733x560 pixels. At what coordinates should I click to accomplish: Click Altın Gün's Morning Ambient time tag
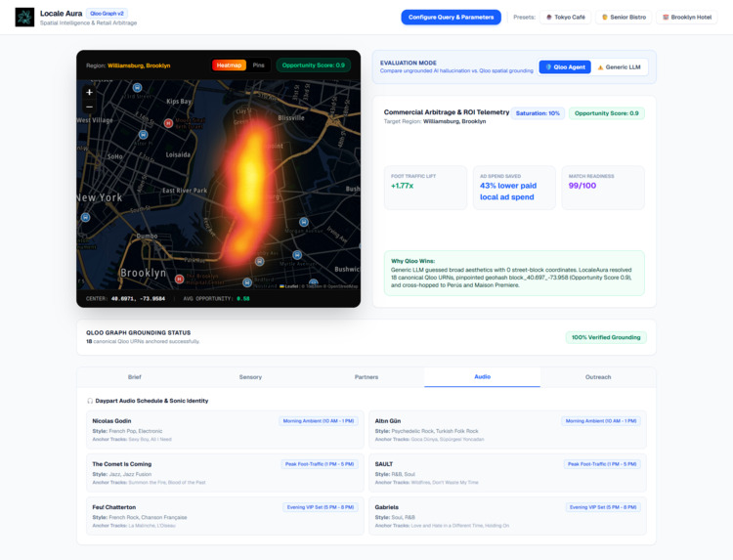coord(601,421)
